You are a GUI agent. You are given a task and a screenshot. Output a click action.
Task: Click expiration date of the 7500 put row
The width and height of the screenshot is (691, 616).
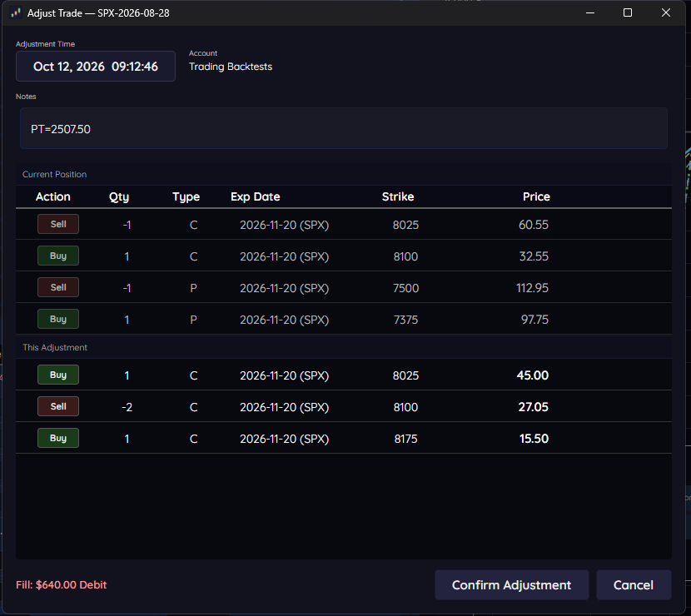(284, 288)
